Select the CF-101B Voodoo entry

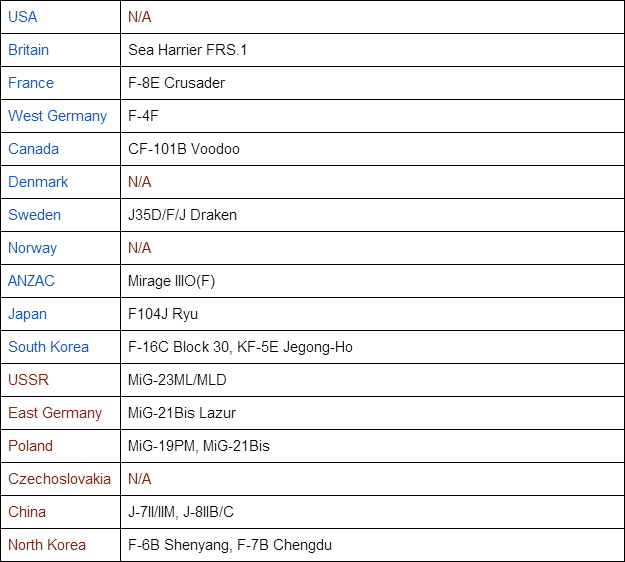(x=184, y=149)
